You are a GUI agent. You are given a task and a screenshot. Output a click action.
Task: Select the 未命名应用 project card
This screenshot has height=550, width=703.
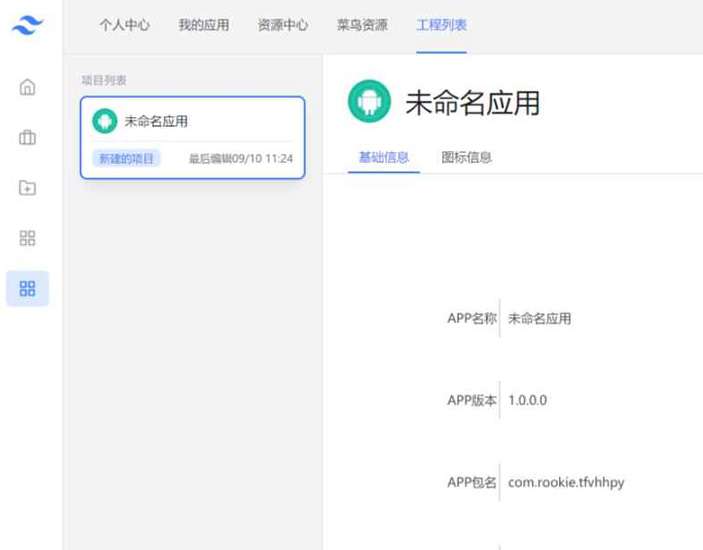point(193,138)
